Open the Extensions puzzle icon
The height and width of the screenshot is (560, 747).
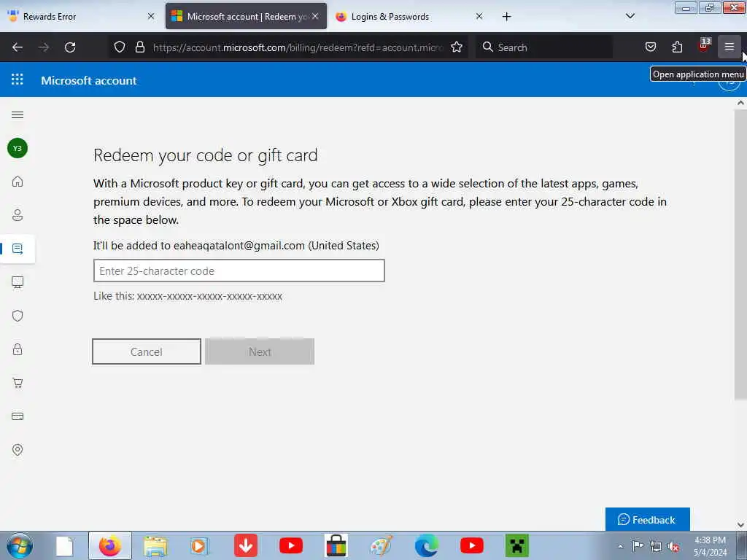677,47
